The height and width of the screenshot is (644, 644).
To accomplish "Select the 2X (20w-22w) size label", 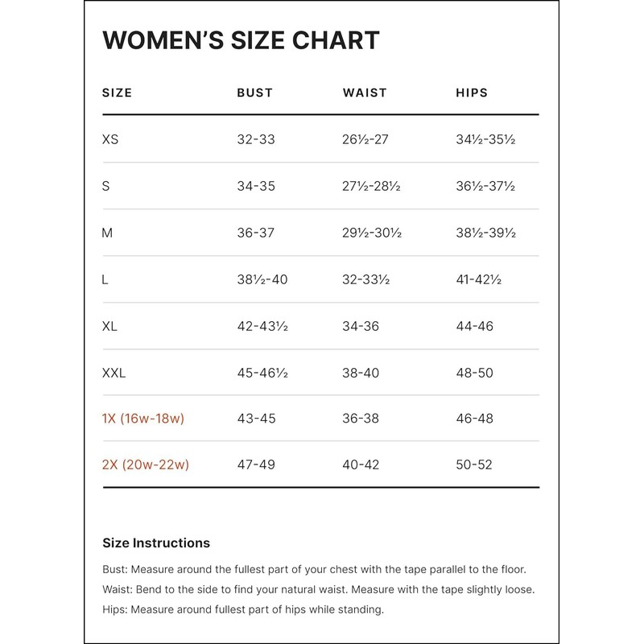I will click(x=146, y=464).
